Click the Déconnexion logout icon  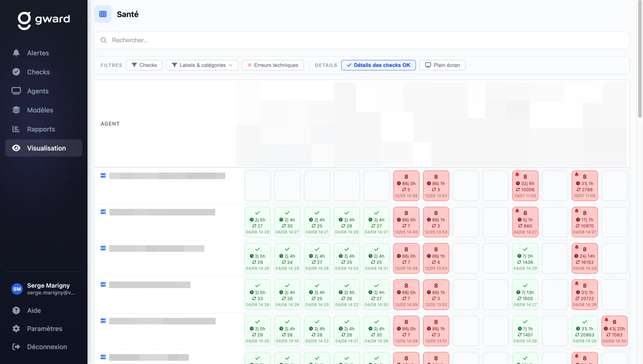[16, 347]
